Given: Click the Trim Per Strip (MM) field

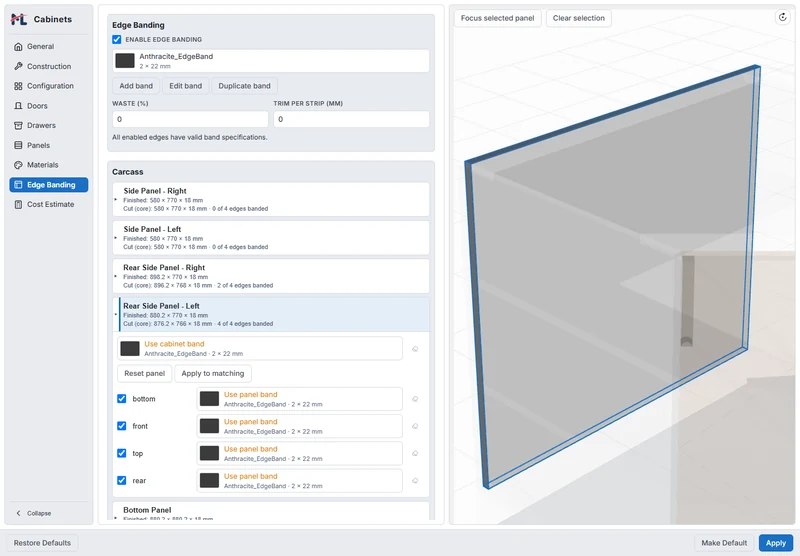Looking at the screenshot, I should [x=352, y=119].
